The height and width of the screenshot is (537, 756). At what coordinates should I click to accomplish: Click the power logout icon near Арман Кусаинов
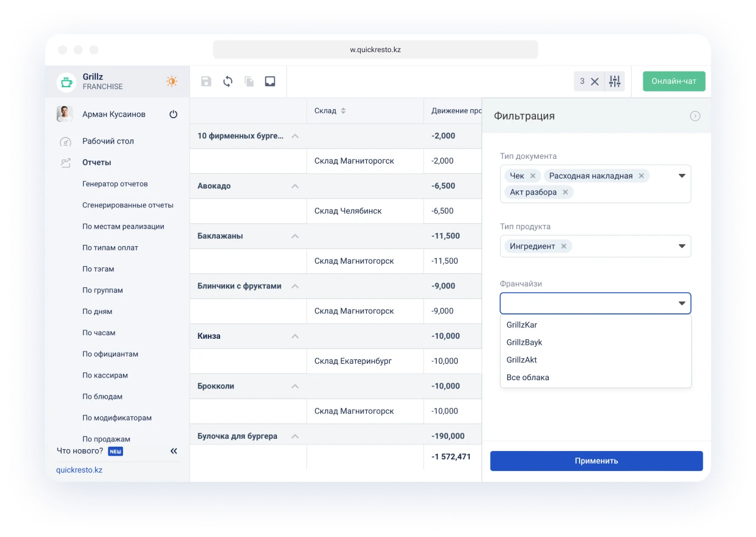pyautogui.click(x=173, y=114)
